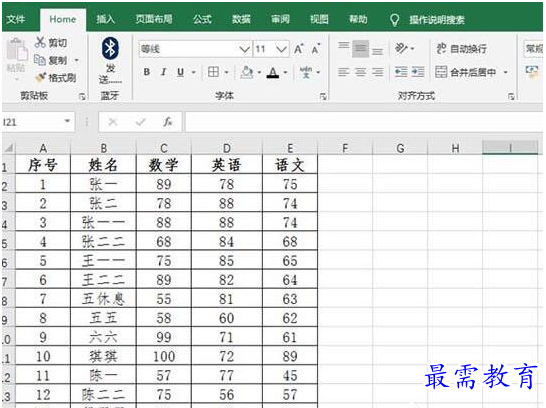Decrease font size with small A icon
546x408 pixels.
315,49
